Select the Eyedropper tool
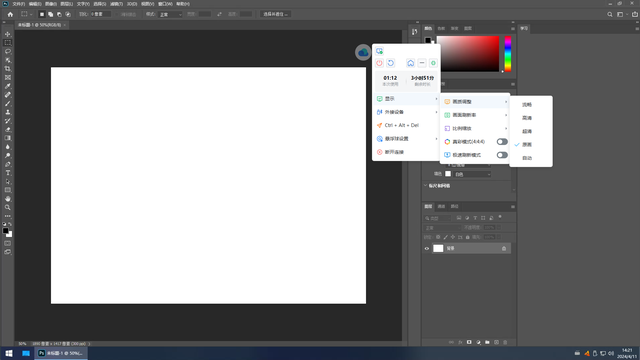This screenshot has width=640, height=360. pyautogui.click(x=8, y=86)
